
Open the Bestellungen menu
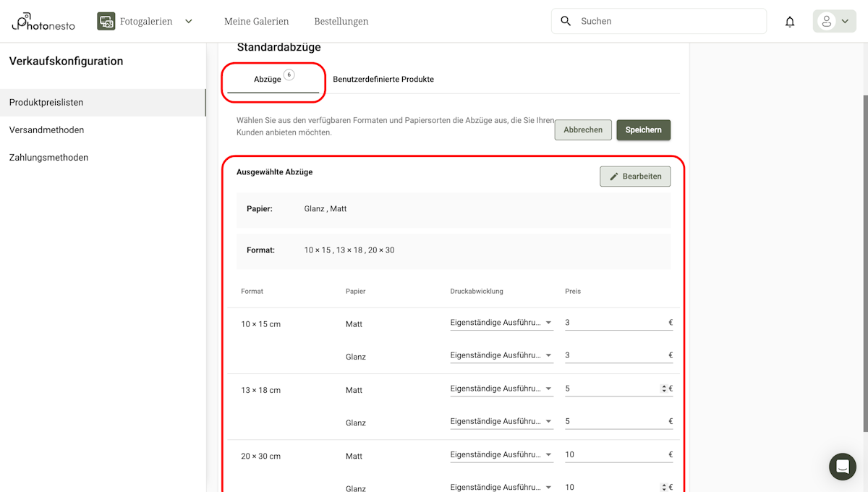[341, 21]
